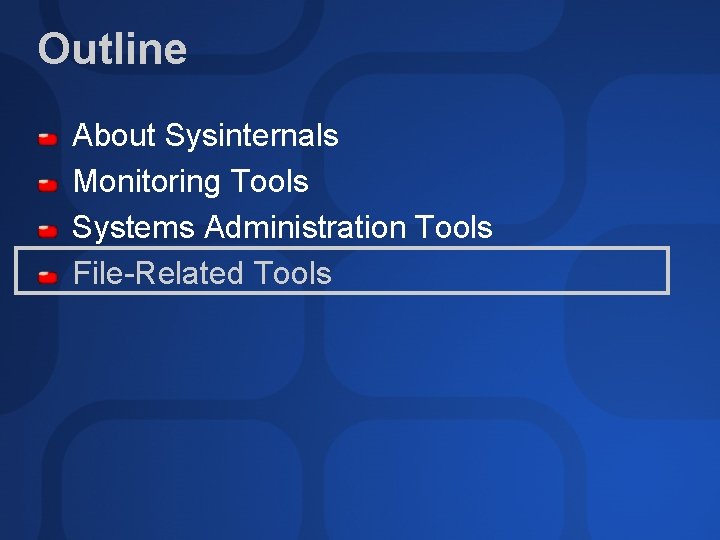Select the "Monitoring Tools" bullet text

click(x=191, y=181)
